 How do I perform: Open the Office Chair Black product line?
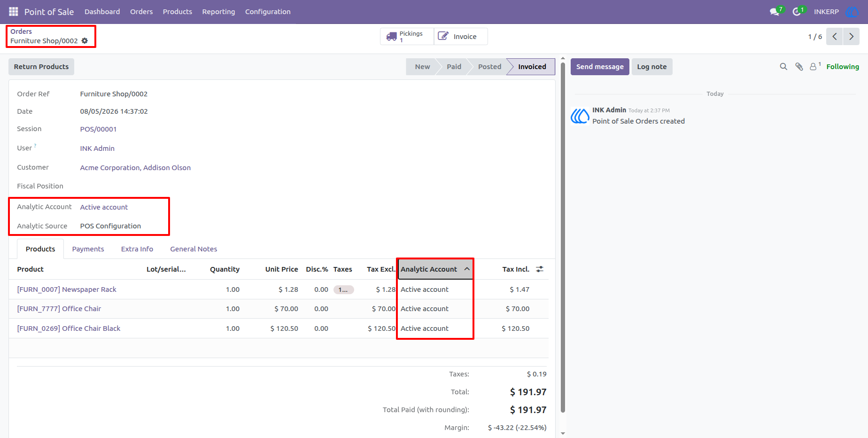click(69, 328)
